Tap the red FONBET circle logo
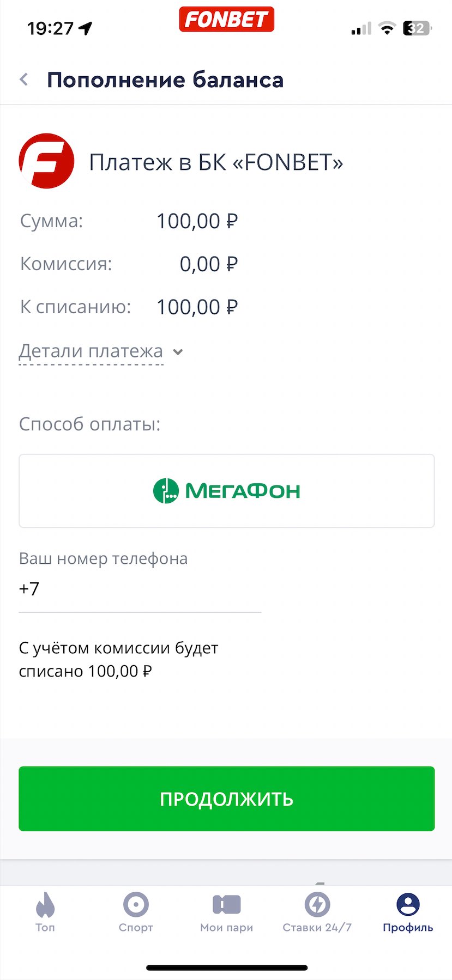The image size is (452, 980). pos(46,161)
